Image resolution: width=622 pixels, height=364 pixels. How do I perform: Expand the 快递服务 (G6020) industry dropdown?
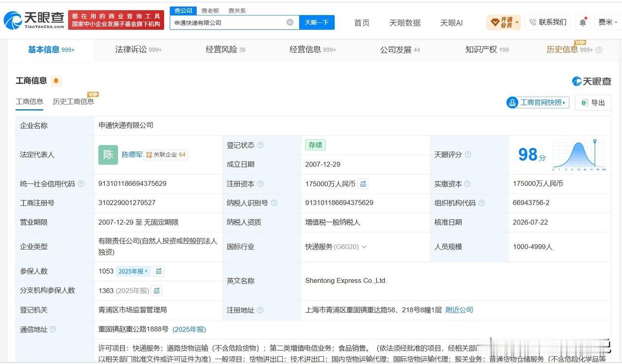coord(364,247)
